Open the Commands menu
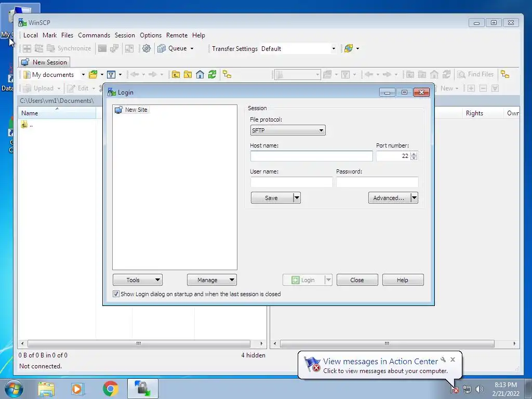Viewport: 532px width, 399px height. point(94,35)
